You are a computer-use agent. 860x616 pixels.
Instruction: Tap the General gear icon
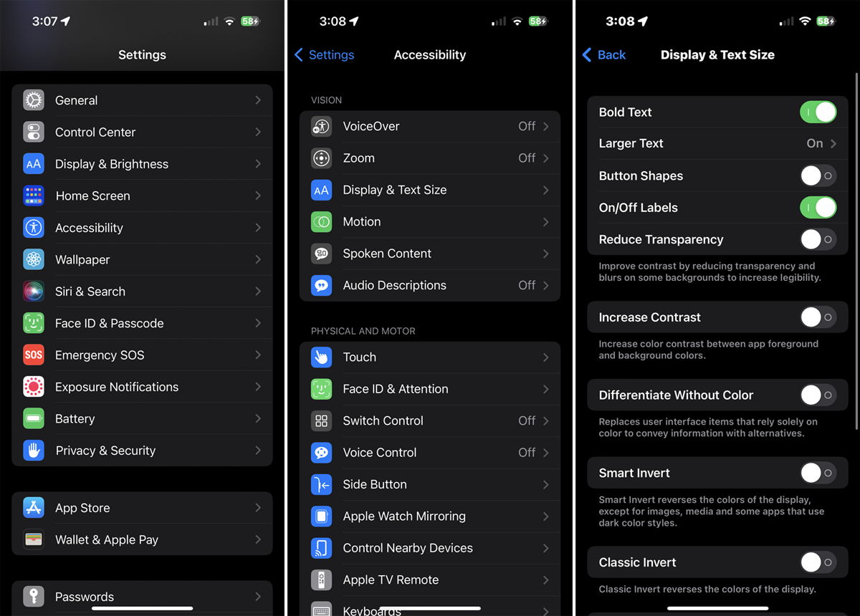[34, 100]
